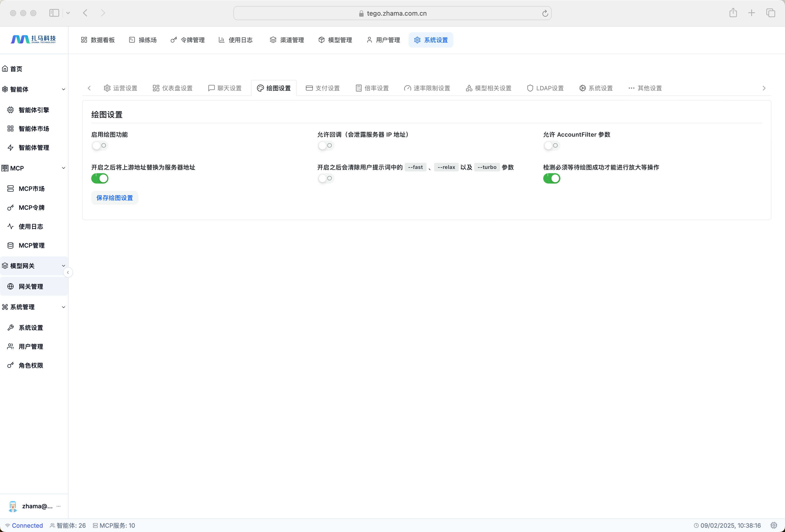Enable the 启用绘图功能 toggle
Image resolution: width=785 pixels, height=532 pixels.
[100, 145]
